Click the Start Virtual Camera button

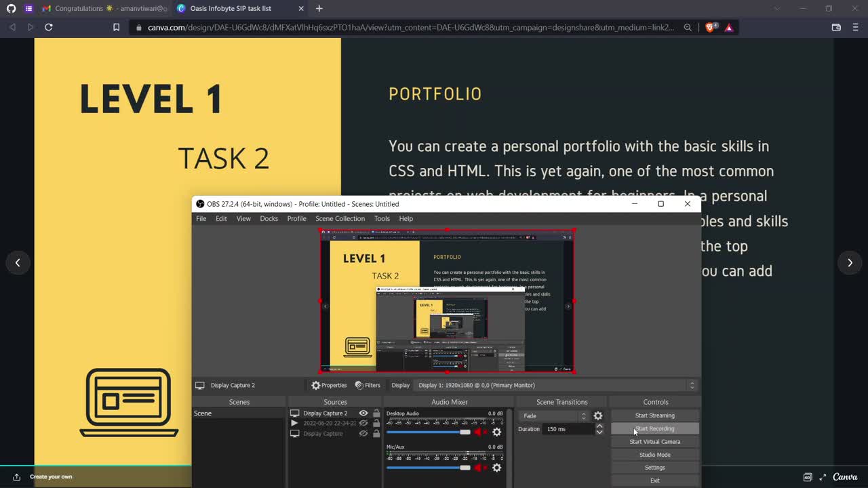coord(654,442)
